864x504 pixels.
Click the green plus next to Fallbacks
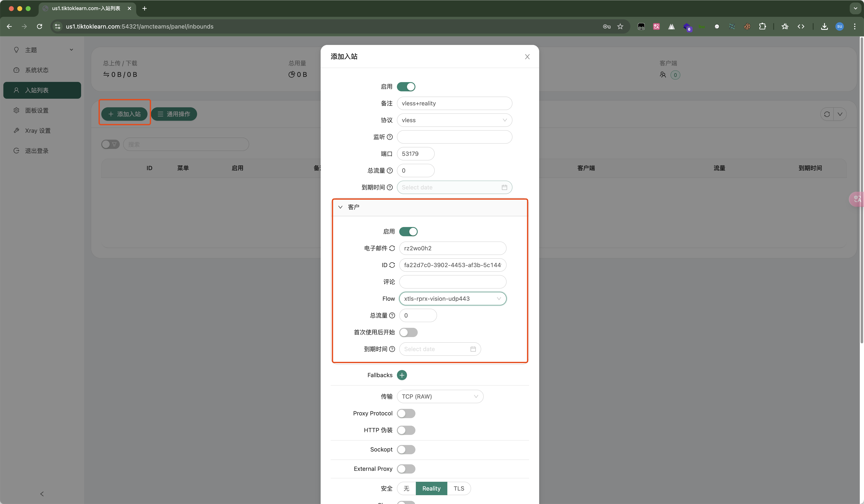tap(402, 375)
